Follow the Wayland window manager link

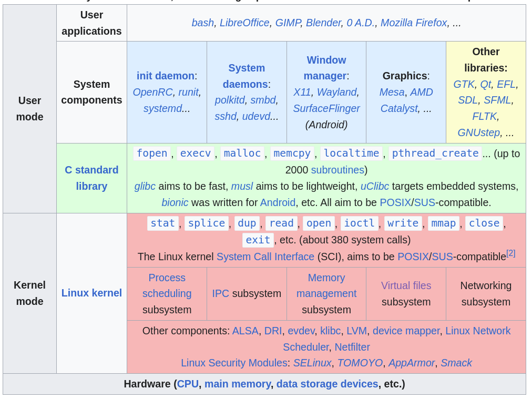coord(337,92)
